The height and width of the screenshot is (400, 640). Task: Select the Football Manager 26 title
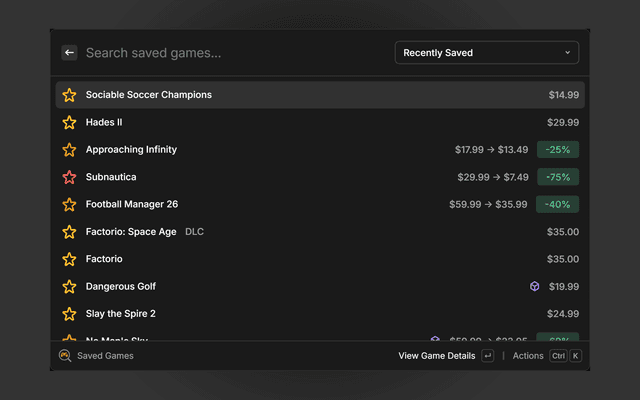click(x=132, y=204)
